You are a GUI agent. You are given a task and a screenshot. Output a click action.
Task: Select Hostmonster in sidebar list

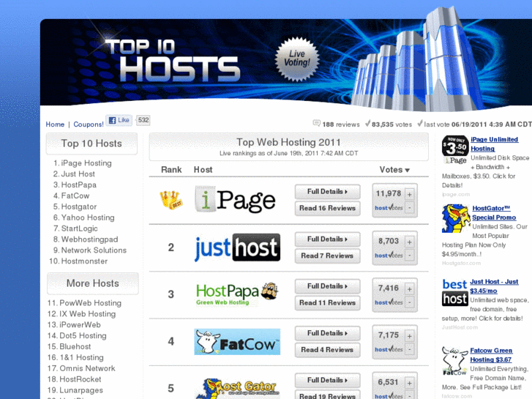[x=84, y=261]
